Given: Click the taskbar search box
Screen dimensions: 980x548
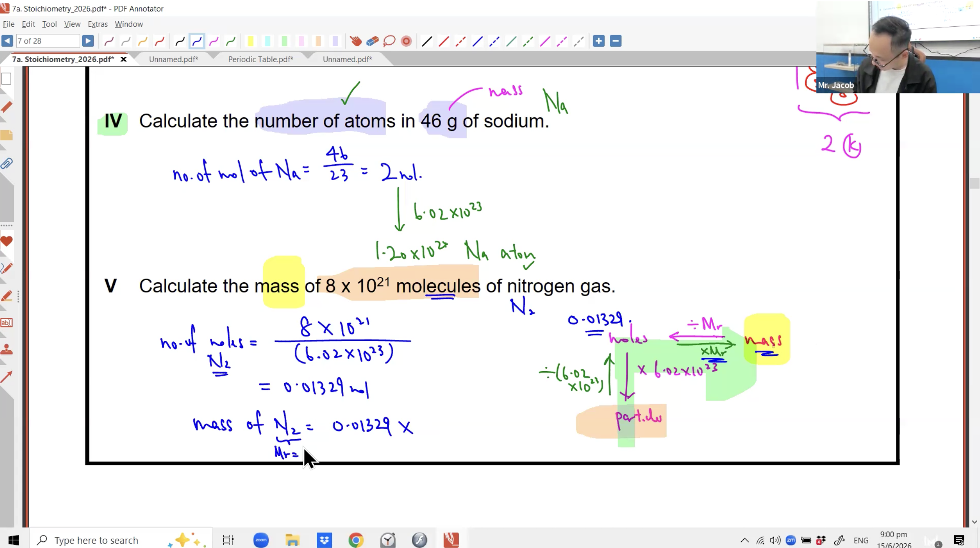Looking at the screenshot, I should click(x=121, y=540).
